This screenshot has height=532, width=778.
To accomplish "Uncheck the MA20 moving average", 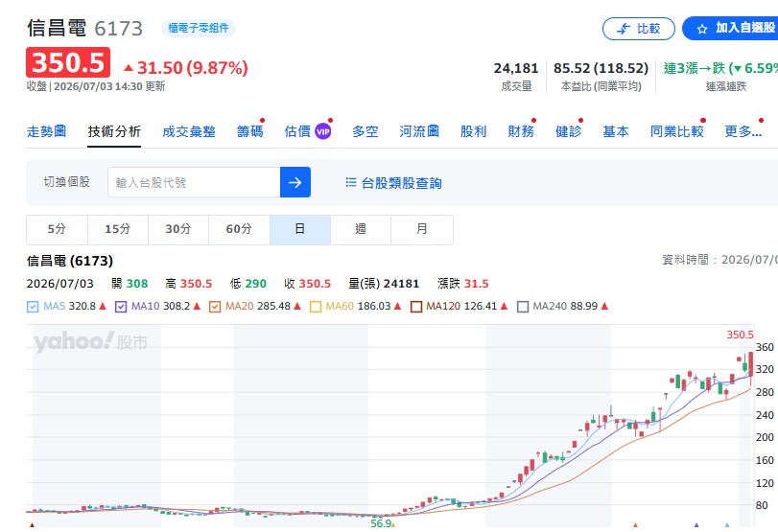I will tap(215, 307).
